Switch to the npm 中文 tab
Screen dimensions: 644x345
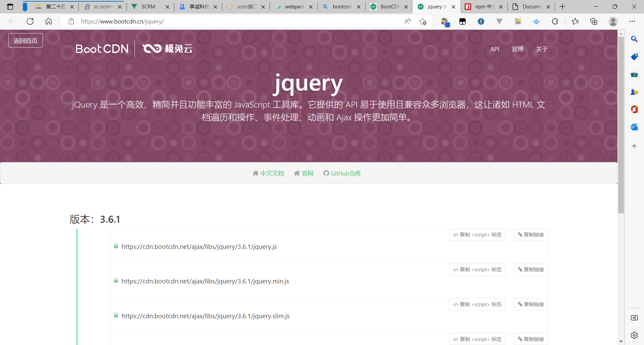pos(484,7)
